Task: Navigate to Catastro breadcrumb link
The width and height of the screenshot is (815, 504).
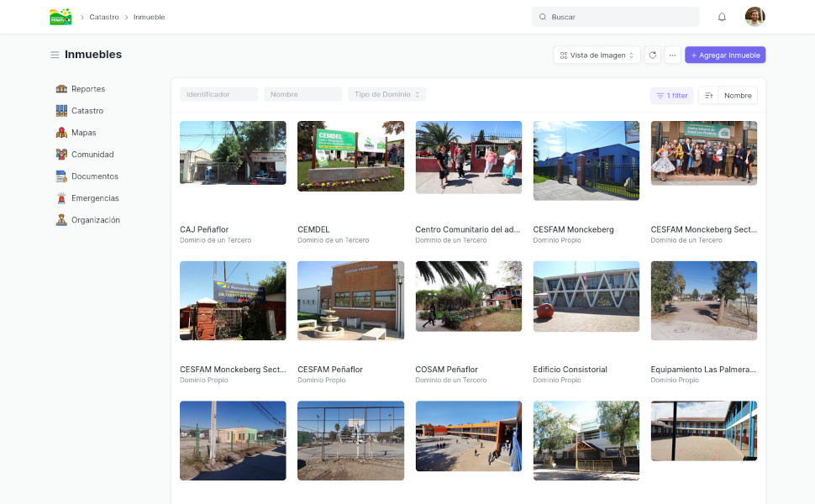Action: (104, 17)
